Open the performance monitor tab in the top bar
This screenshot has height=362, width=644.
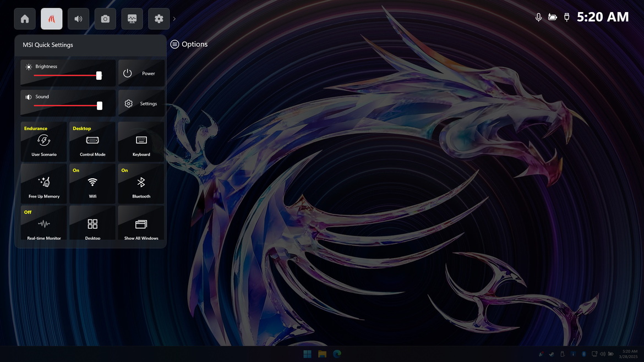click(132, 19)
